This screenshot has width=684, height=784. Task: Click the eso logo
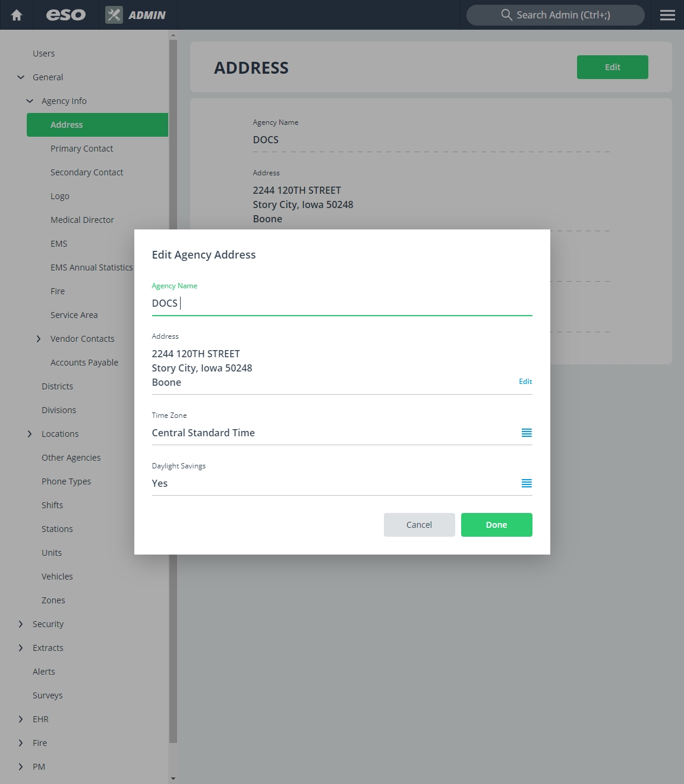tap(65, 15)
